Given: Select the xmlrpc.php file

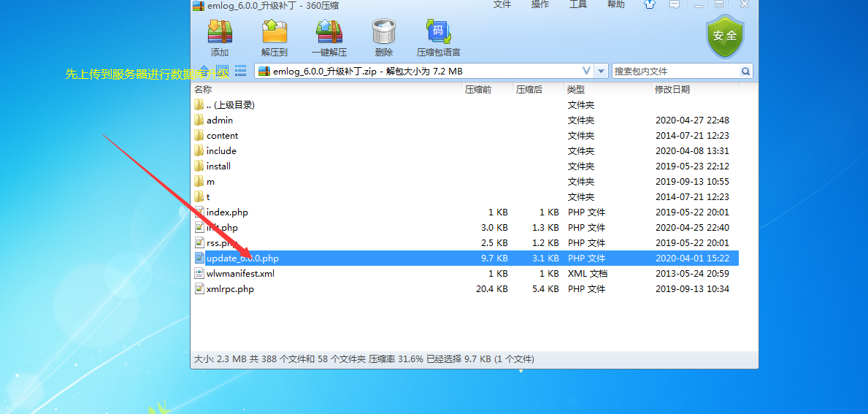Looking at the screenshot, I should pyautogui.click(x=230, y=289).
